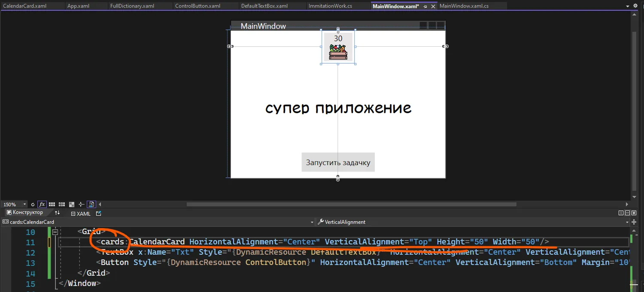The height and width of the screenshot is (292, 644).
Task: Click the designer scroll right arrow
Action: point(627,205)
